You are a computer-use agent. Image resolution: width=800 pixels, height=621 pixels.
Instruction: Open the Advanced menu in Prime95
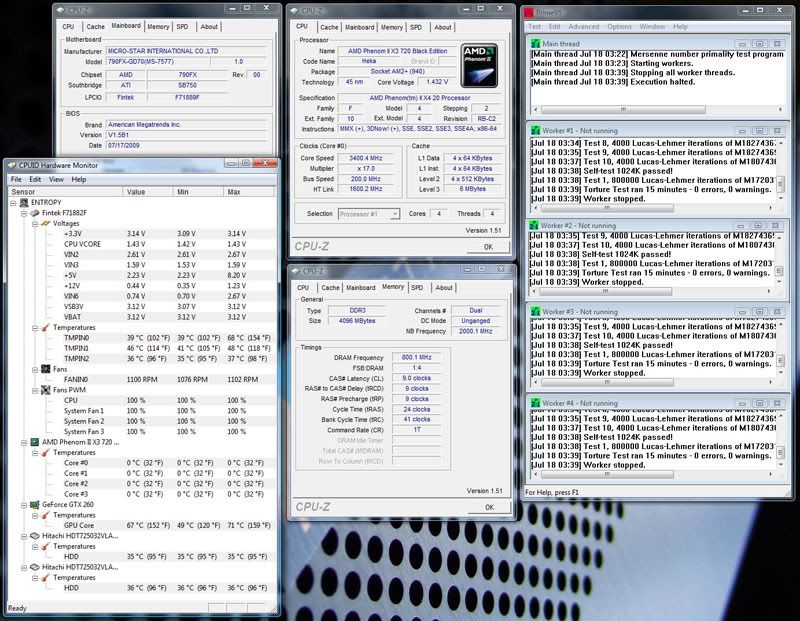(x=584, y=27)
